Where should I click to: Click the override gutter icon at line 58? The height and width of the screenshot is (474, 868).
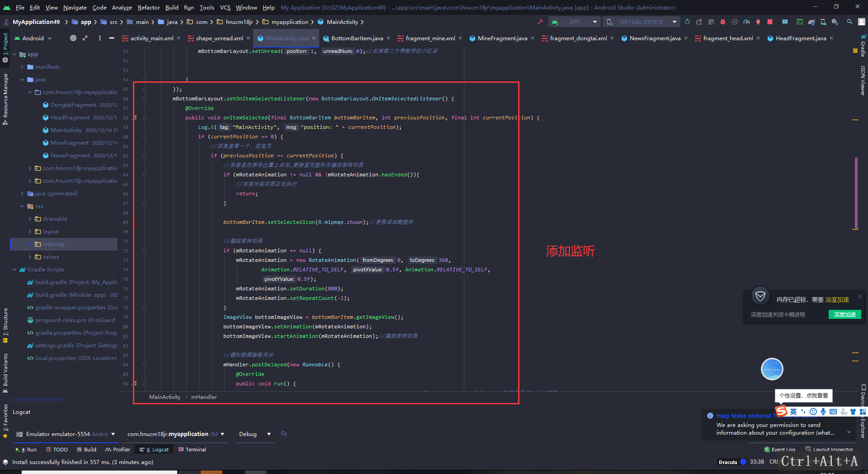point(135,118)
